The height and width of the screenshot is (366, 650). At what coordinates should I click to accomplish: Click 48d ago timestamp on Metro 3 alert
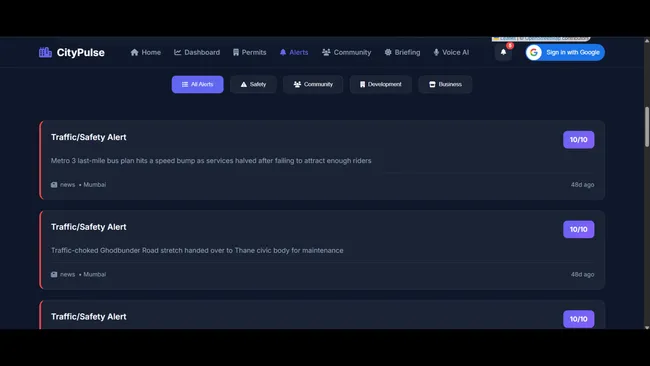point(582,184)
